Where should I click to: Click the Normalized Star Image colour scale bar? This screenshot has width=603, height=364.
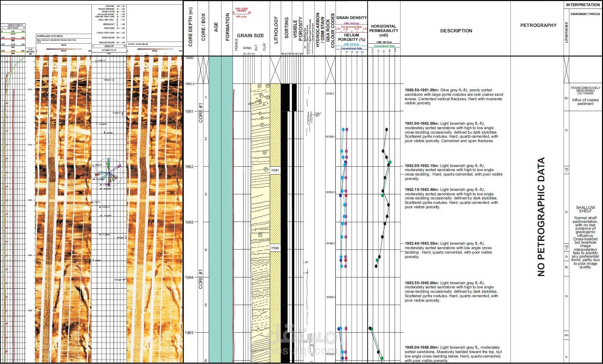coord(64,49)
